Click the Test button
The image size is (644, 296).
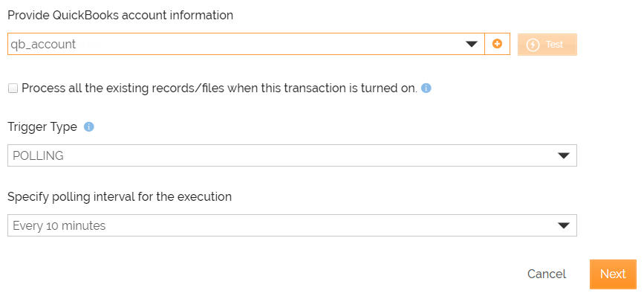(x=547, y=45)
